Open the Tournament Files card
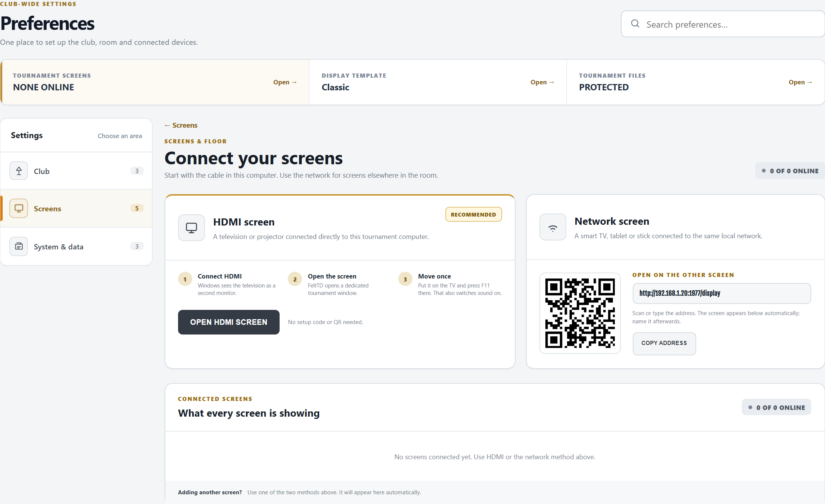The image size is (825, 504). click(695, 82)
